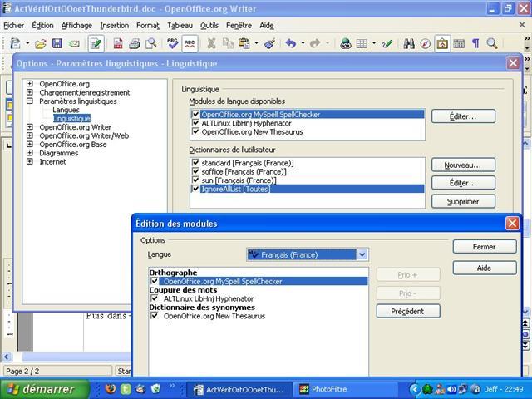532x399 pixels.
Task: Copy selection toolbar icon
Action: point(228,43)
